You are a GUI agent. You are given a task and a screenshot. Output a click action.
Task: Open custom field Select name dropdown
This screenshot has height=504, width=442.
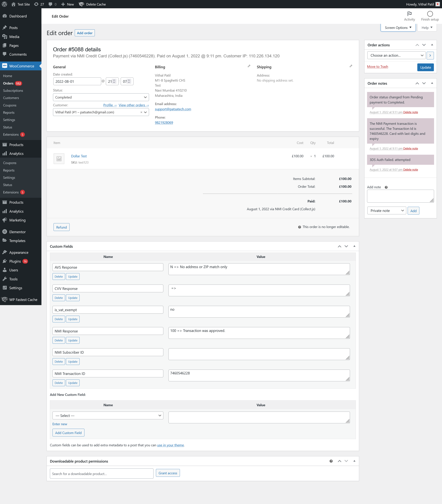tap(108, 416)
